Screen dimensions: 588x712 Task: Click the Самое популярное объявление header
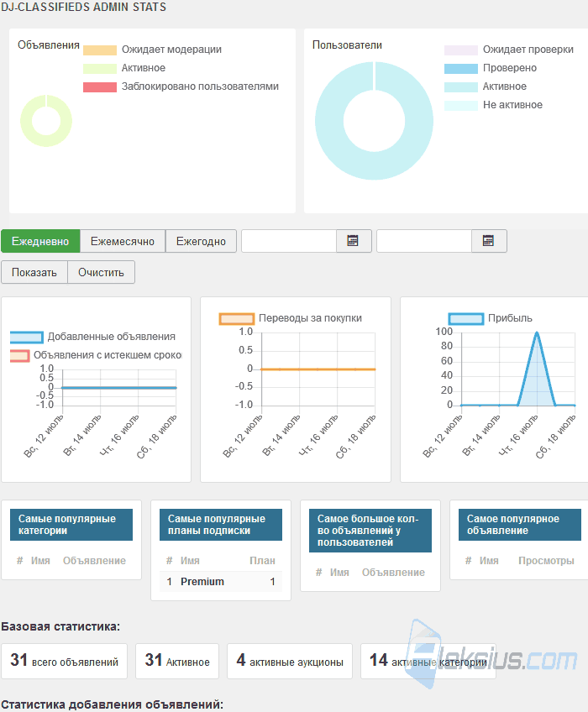click(x=520, y=525)
